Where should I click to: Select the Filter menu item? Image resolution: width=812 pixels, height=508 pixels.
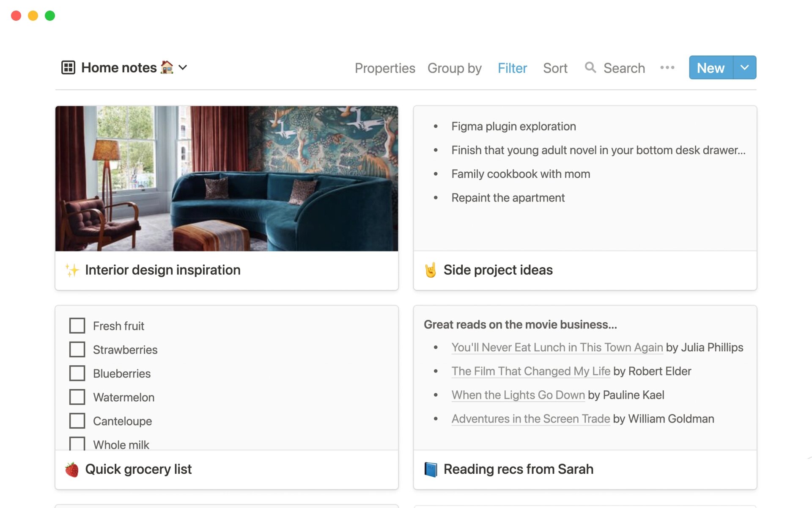pyautogui.click(x=512, y=67)
